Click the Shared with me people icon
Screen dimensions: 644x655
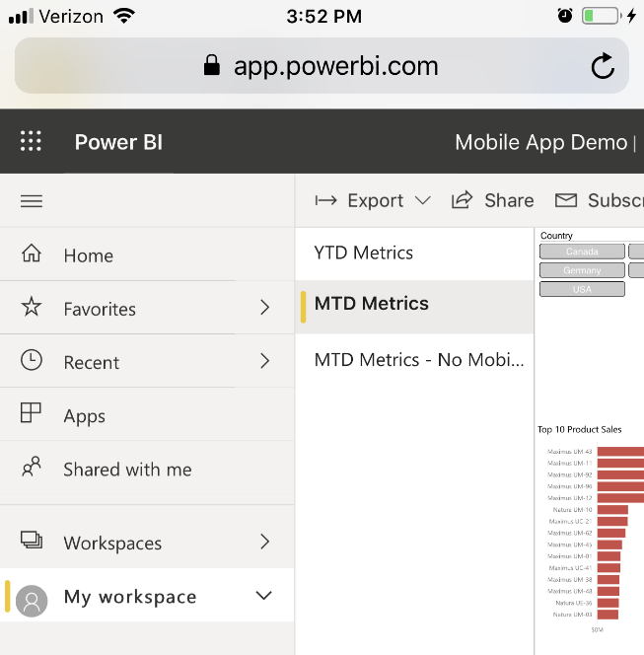(32, 467)
